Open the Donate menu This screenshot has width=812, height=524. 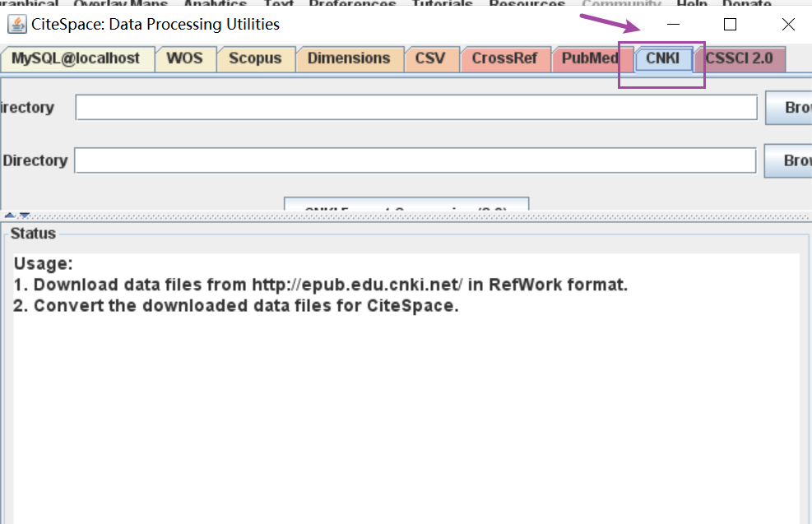[747, 3]
